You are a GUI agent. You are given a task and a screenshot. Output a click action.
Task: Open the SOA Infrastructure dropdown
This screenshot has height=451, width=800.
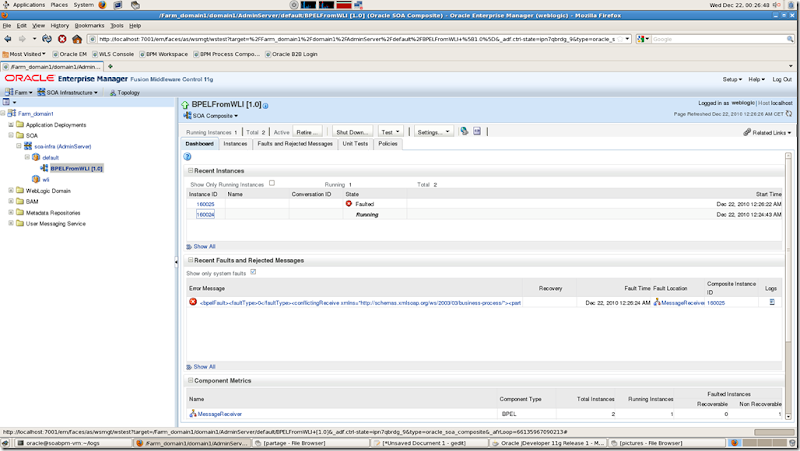click(x=68, y=92)
